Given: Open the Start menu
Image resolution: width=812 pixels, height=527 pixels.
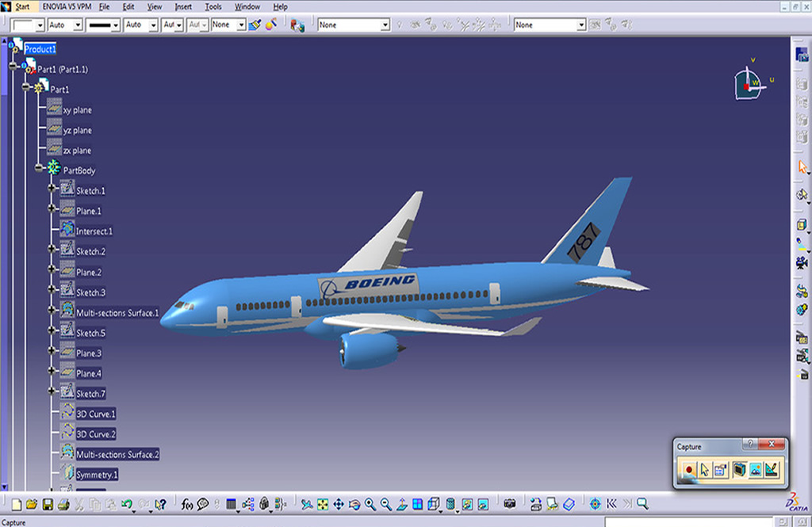Looking at the screenshot, I should (x=22, y=6).
